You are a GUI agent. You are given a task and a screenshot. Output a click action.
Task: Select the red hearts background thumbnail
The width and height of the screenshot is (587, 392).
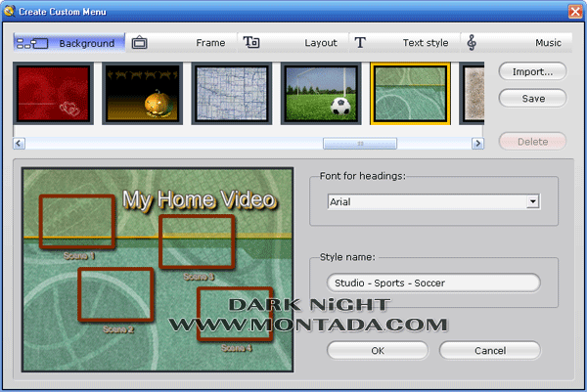(x=54, y=94)
